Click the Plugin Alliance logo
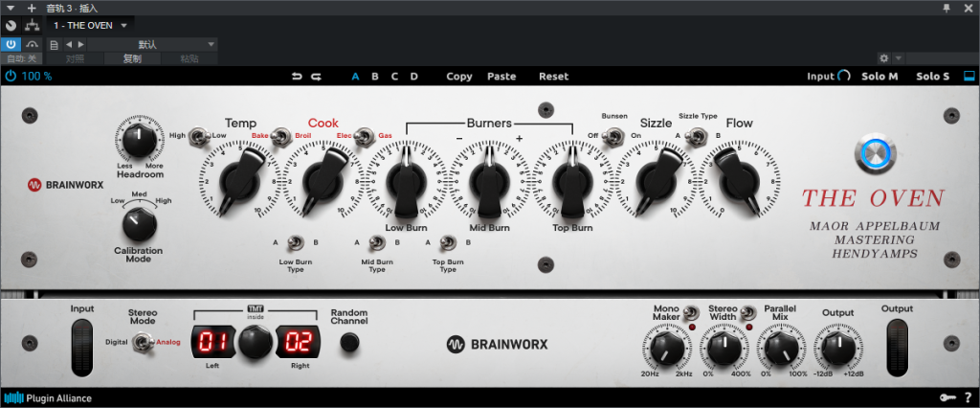 point(48,398)
